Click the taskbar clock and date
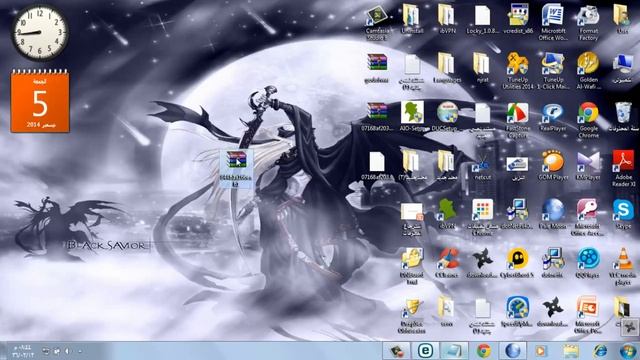Viewport: 640px width, 360px height. 23,351
